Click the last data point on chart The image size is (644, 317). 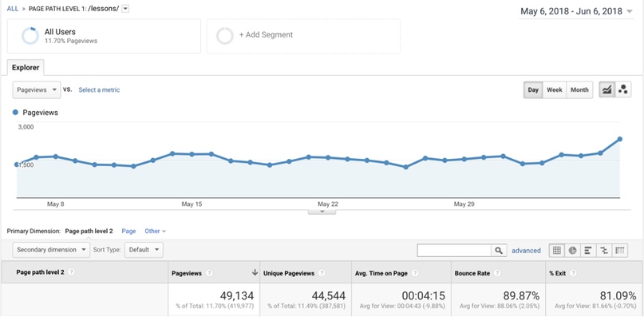pyautogui.click(x=620, y=139)
